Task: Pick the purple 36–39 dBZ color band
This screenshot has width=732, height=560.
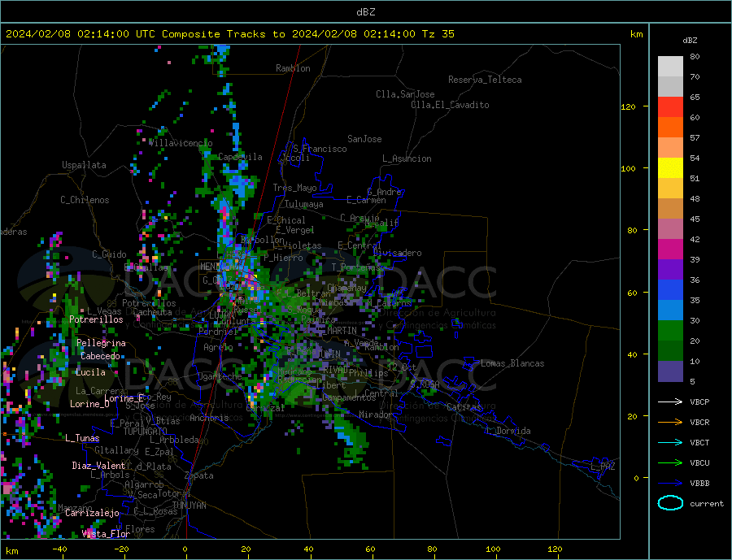Action: (x=670, y=270)
